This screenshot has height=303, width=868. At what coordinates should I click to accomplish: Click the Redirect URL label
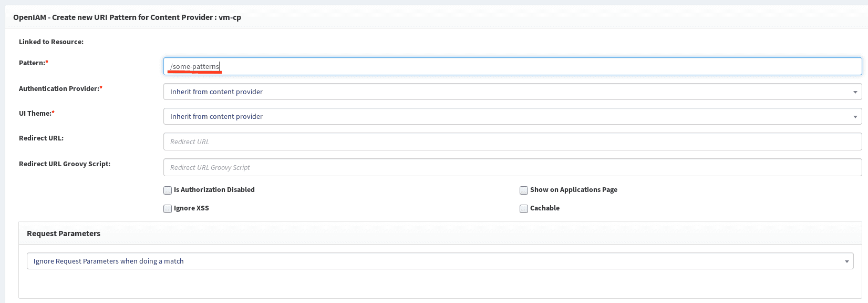[41, 138]
